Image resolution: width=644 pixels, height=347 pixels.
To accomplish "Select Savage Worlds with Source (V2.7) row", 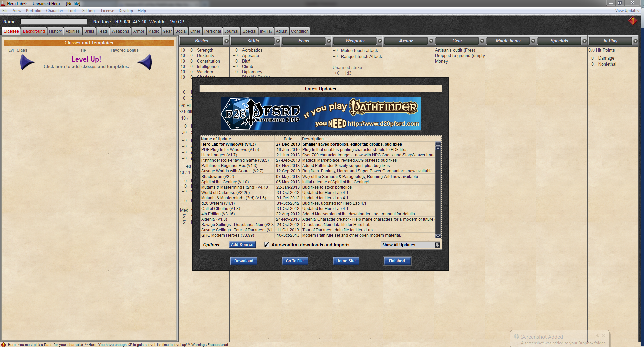I will point(318,171).
